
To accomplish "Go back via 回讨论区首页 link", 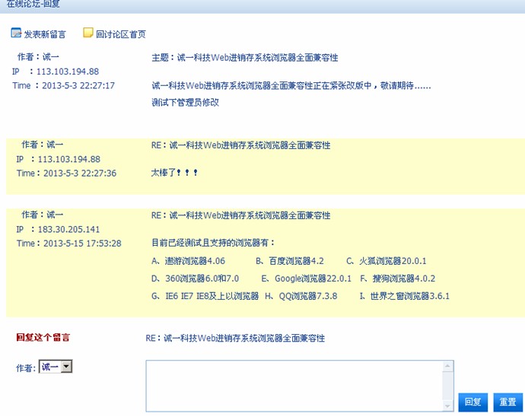I will (x=121, y=34).
